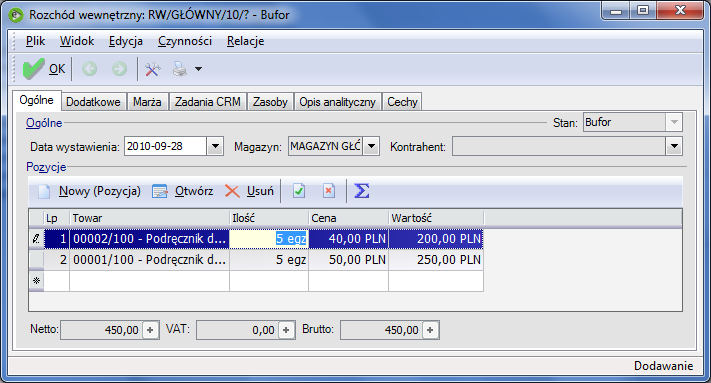
Task: Click the Wartość column header
Action: point(436,218)
